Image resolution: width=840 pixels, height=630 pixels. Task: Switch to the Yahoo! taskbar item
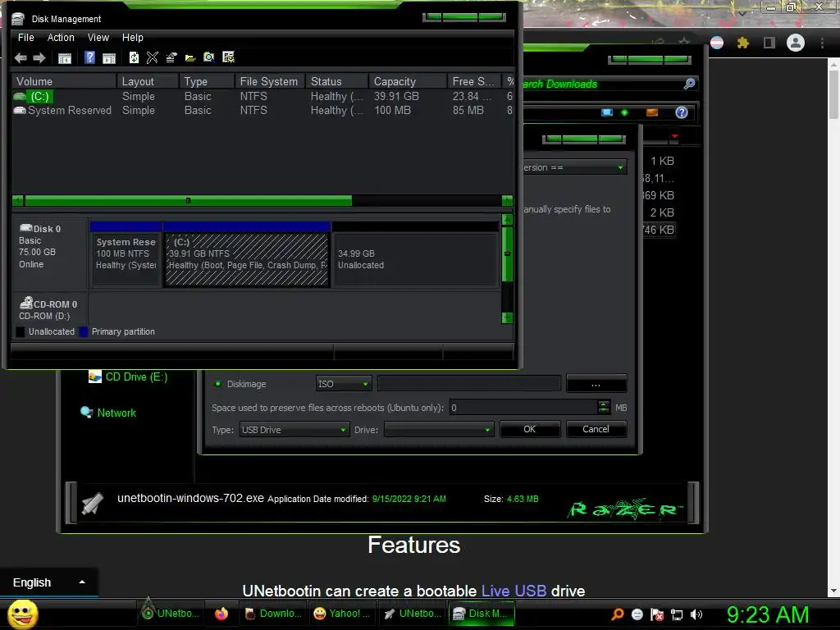tap(342, 614)
